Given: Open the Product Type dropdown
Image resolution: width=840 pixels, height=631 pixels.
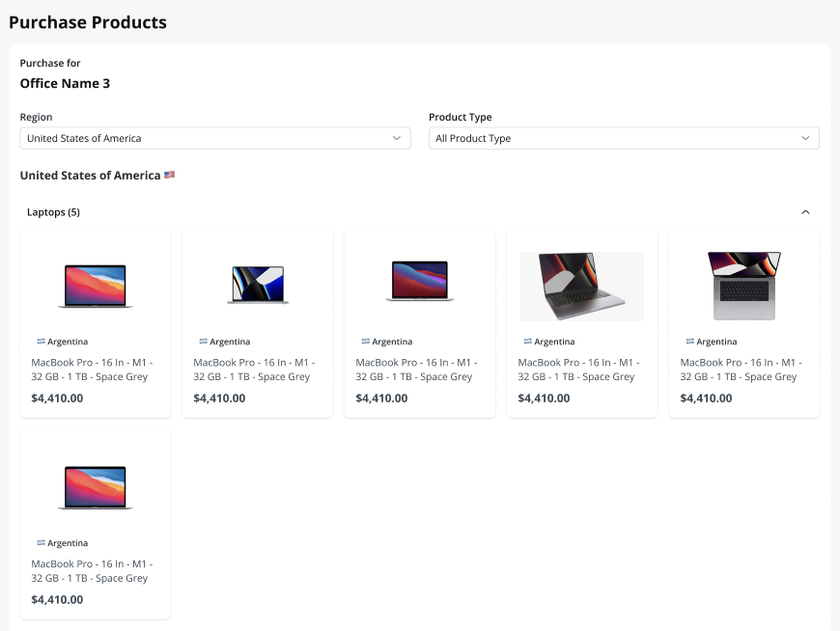Looking at the screenshot, I should [624, 139].
